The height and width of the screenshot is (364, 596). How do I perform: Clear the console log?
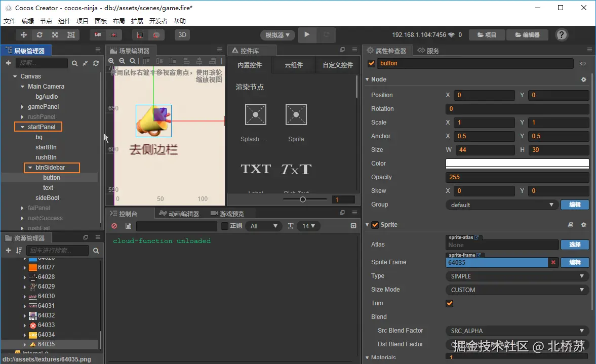114,226
